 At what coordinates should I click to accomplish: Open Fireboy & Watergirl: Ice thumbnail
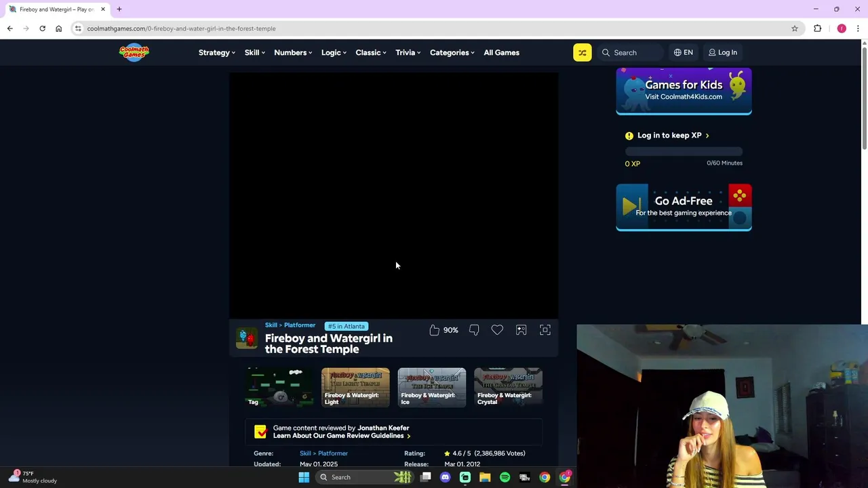click(x=432, y=387)
